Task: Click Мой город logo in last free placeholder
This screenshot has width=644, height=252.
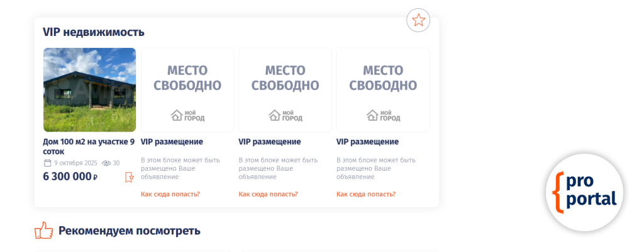Action: (383, 115)
